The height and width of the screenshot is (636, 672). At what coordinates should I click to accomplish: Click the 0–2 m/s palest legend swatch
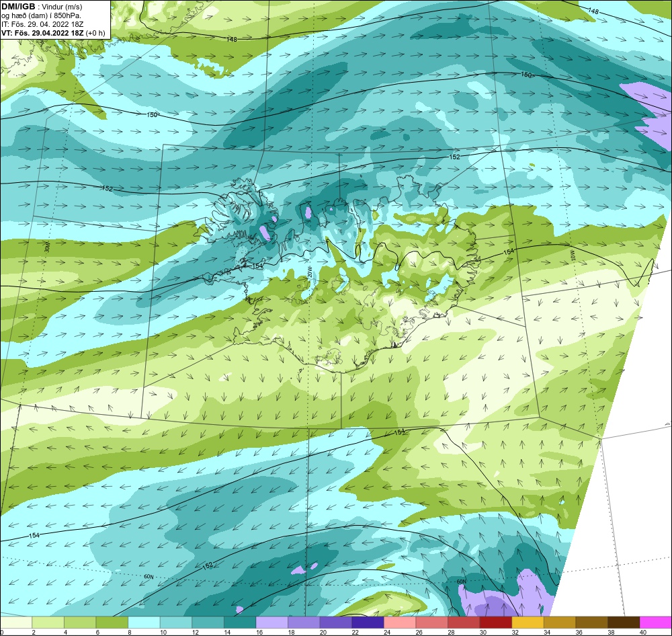pos(16,623)
